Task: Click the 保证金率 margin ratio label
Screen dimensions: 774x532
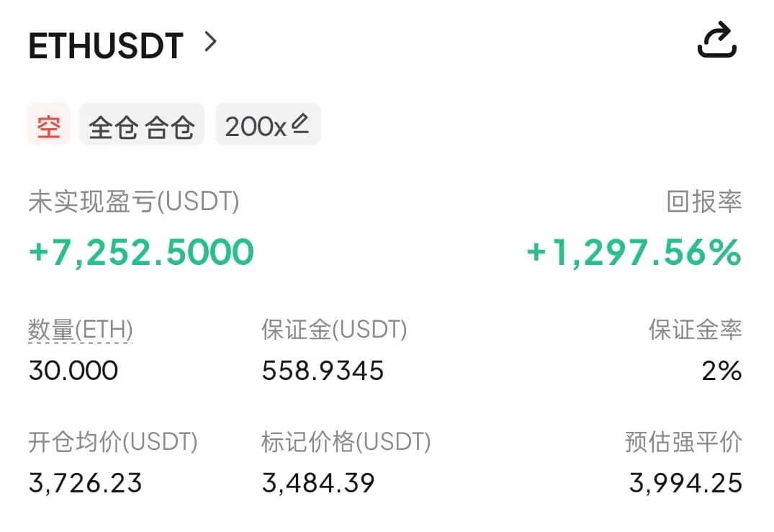Action: [x=696, y=330]
